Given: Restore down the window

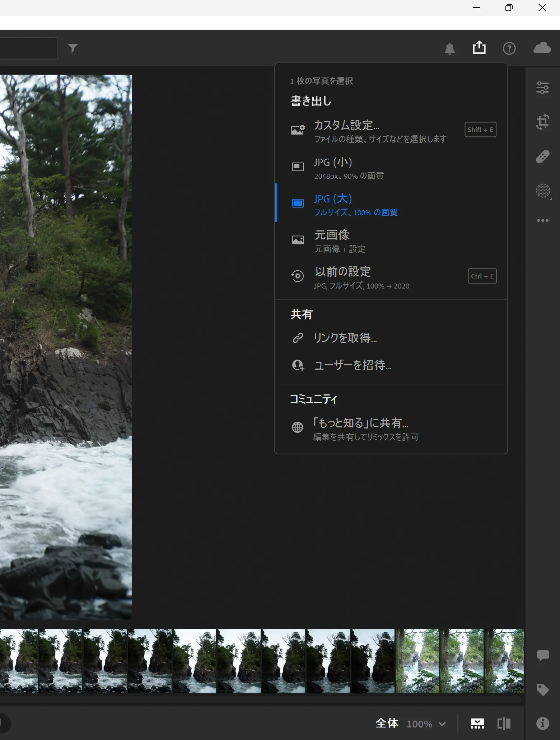Looking at the screenshot, I should (x=509, y=8).
